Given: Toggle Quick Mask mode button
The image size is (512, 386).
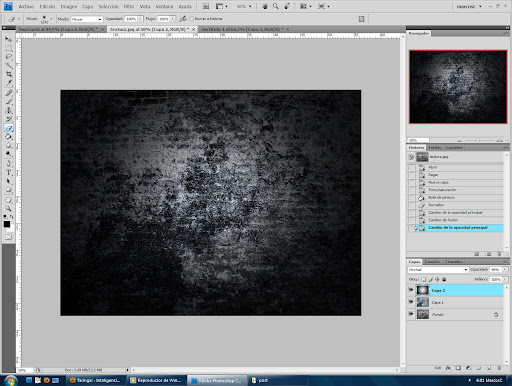Looking at the screenshot, I should coord(8,237).
